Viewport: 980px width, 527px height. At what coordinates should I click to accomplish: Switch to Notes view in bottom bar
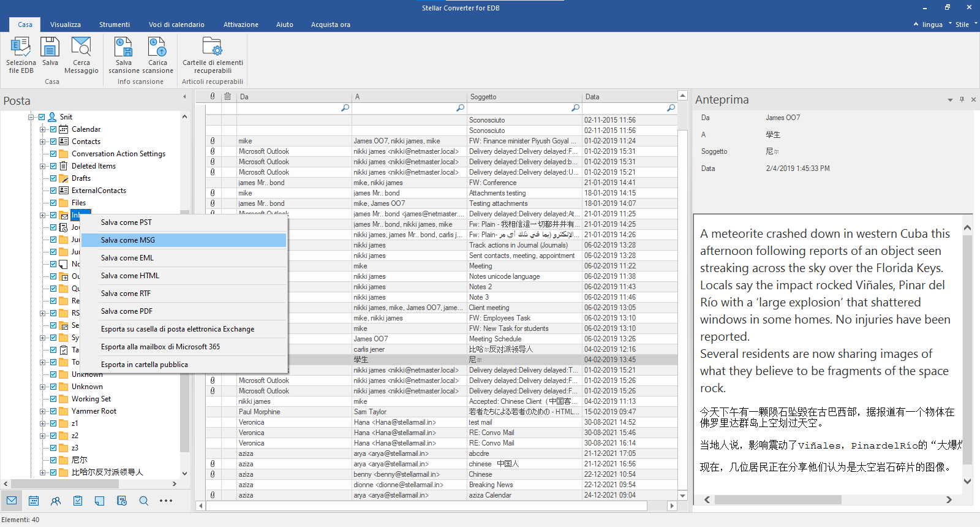pos(100,501)
